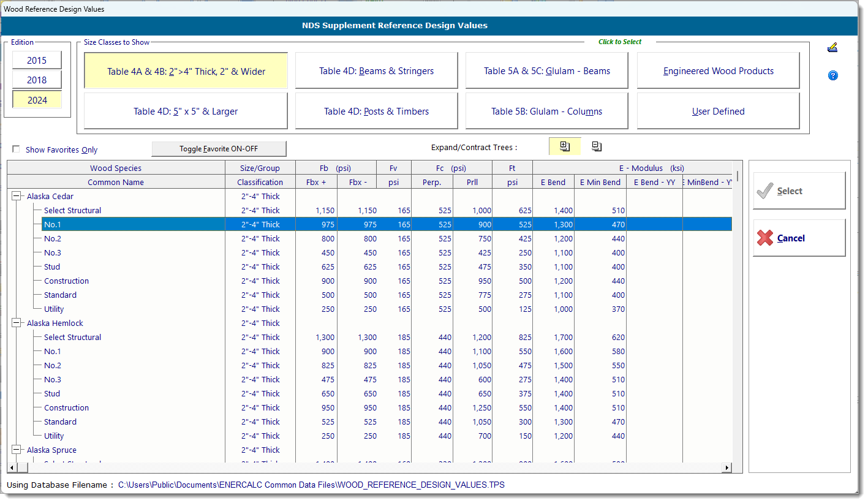Select Alaska Hemlock Select Structural row
Screen dimensions: 868x503
(369, 337)
